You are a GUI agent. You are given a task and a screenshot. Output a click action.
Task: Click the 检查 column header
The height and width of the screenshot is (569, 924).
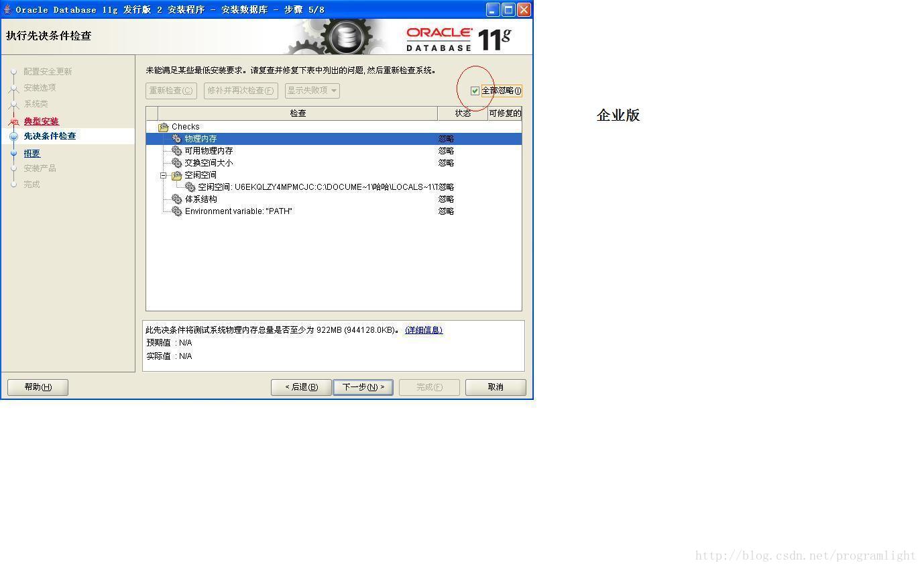coord(298,113)
